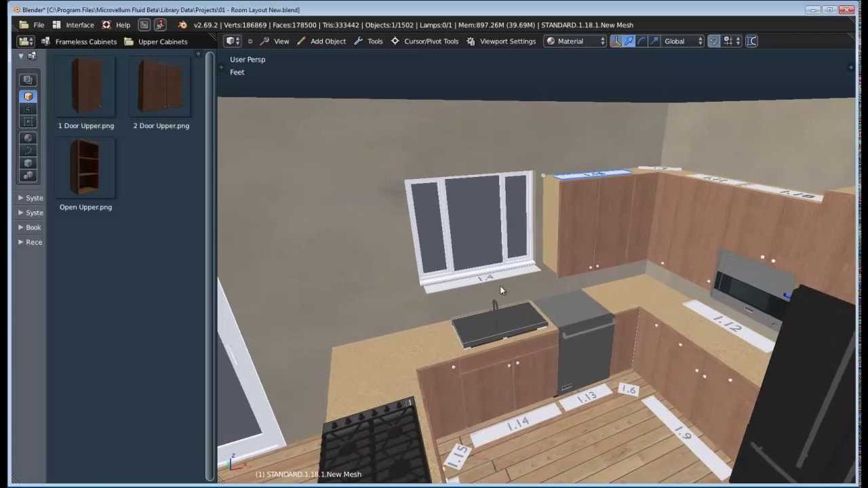Open the Help menu

[x=116, y=25]
